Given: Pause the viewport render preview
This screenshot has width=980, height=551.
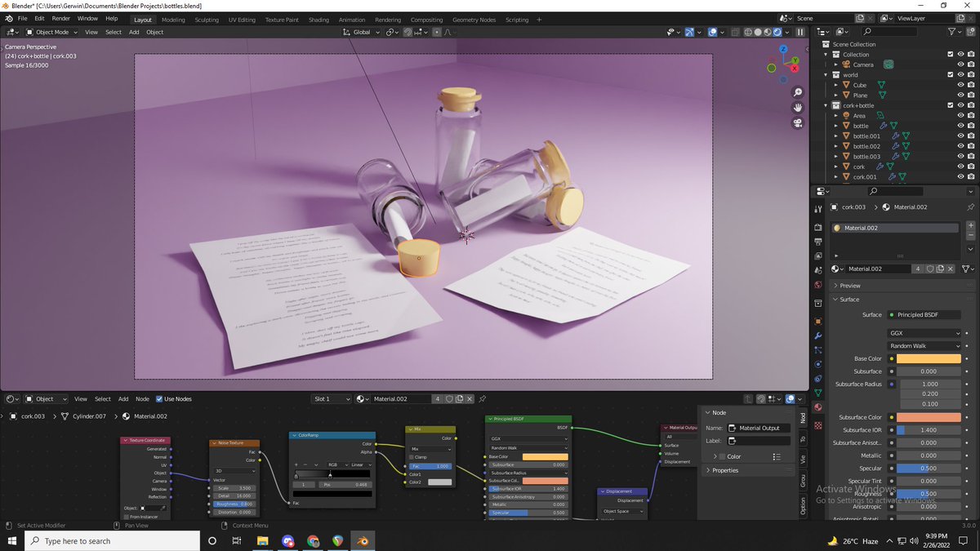Looking at the screenshot, I should point(800,32).
